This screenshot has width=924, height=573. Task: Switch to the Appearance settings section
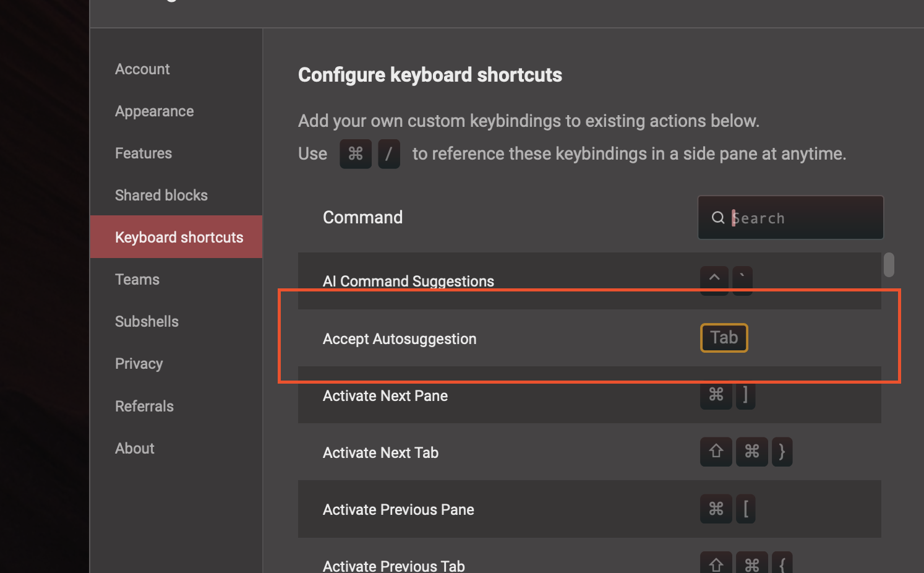(155, 111)
